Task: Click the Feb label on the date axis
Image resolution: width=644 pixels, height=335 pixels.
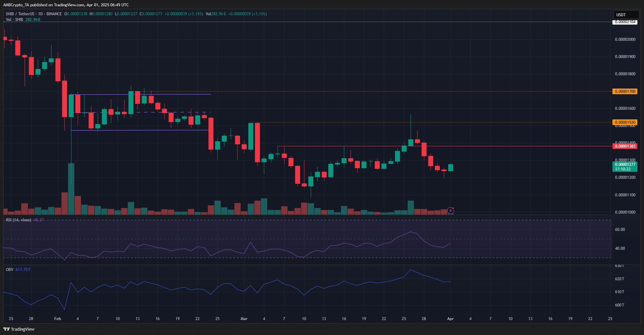Action: coord(58,319)
